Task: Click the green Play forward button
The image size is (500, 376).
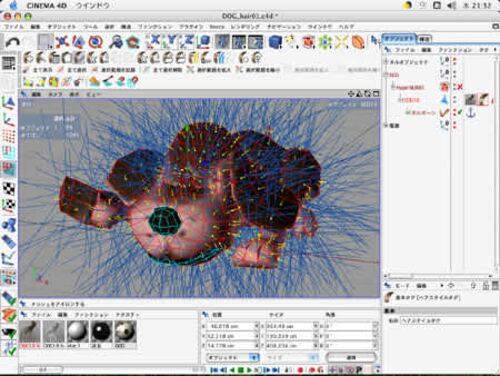Action: [x=249, y=370]
